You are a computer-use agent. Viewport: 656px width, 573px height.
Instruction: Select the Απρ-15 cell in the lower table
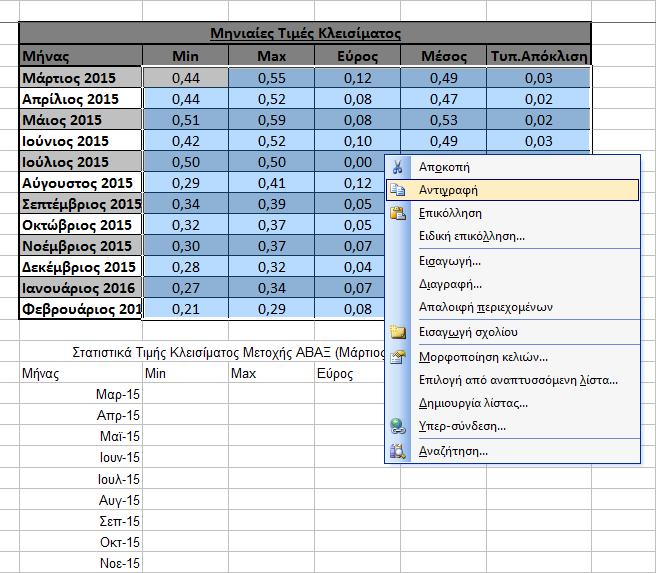click(81, 415)
